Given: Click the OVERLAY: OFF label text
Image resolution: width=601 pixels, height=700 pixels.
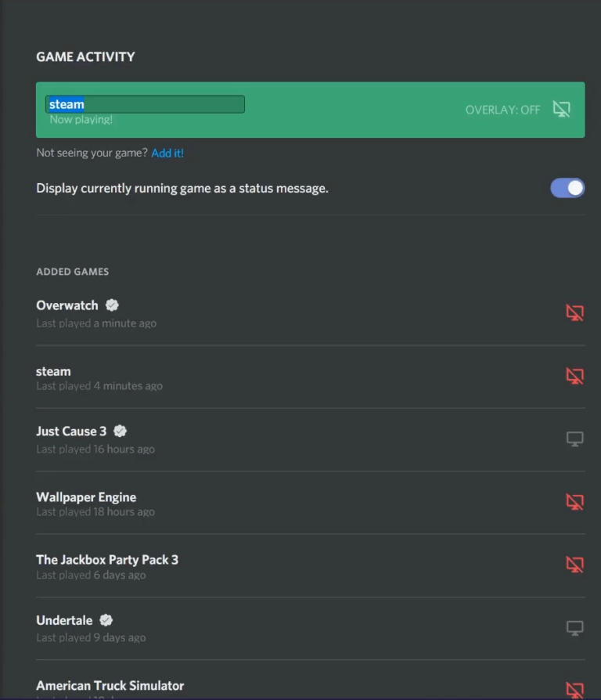Looking at the screenshot, I should (502, 110).
